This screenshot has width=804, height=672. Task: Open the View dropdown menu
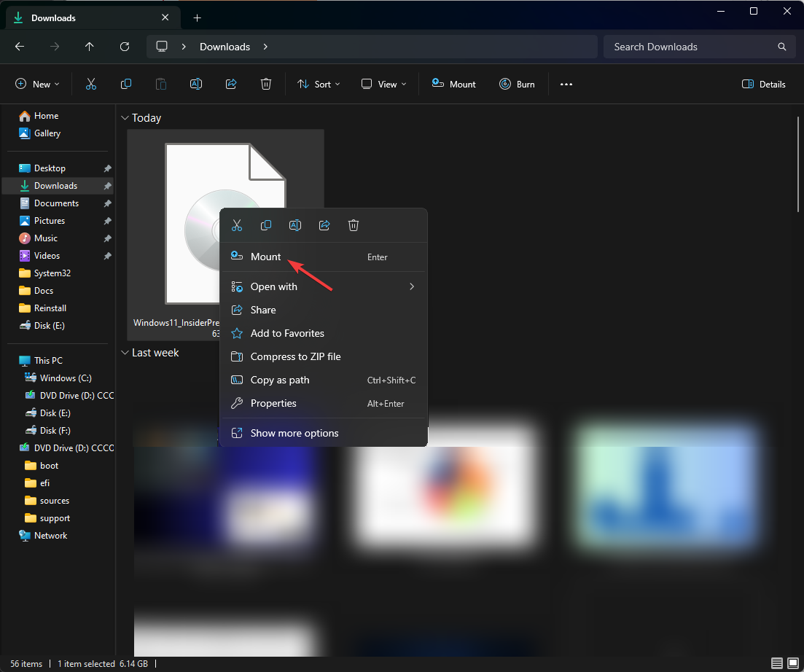383,84
